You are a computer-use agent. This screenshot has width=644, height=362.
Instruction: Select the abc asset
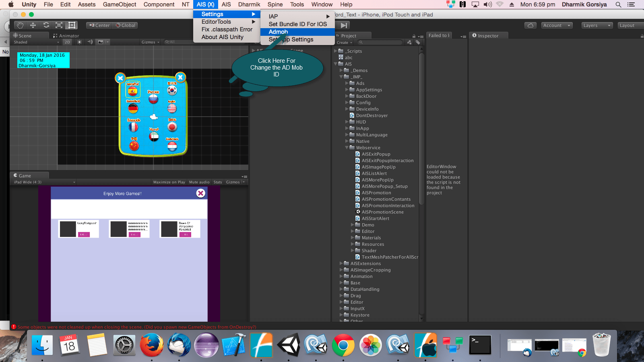(345, 58)
